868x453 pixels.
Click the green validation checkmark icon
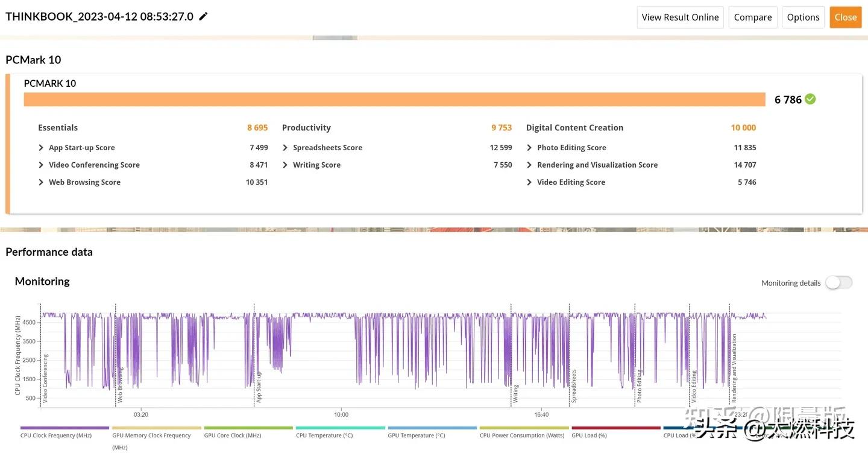pos(810,99)
